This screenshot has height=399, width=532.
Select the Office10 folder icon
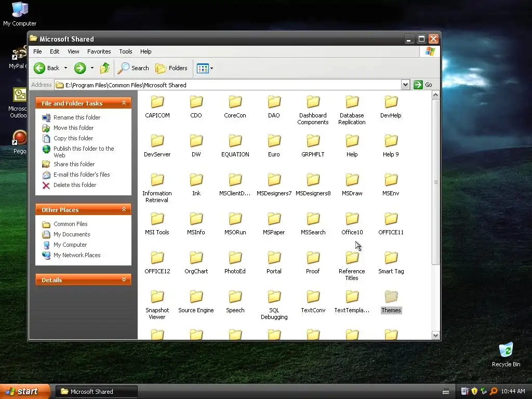352,219
